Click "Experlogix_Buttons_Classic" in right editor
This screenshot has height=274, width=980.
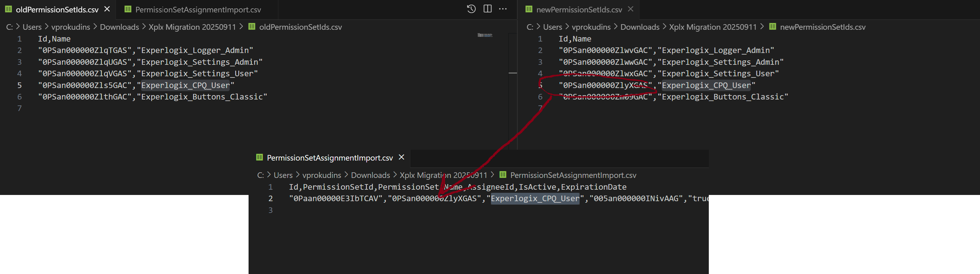tap(723, 97)
